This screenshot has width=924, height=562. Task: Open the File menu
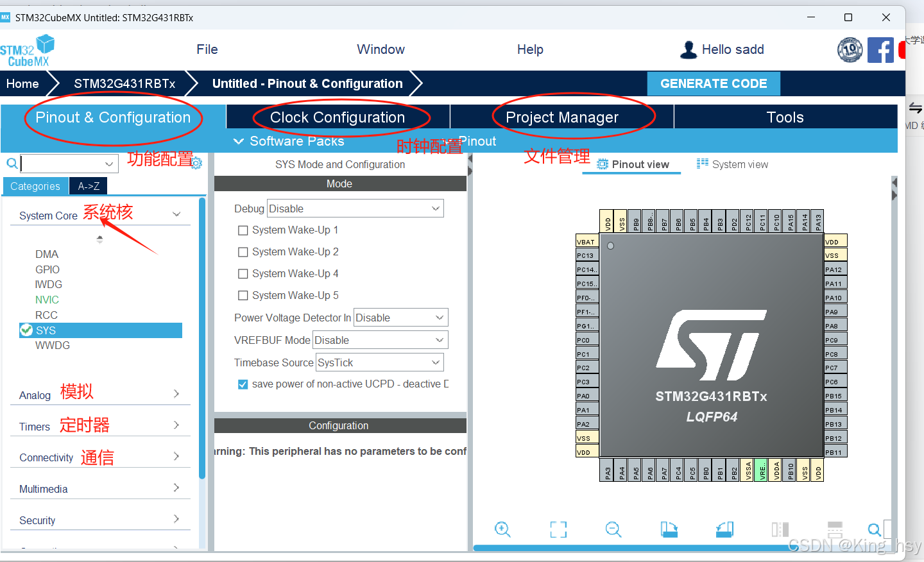pos(207,49)
